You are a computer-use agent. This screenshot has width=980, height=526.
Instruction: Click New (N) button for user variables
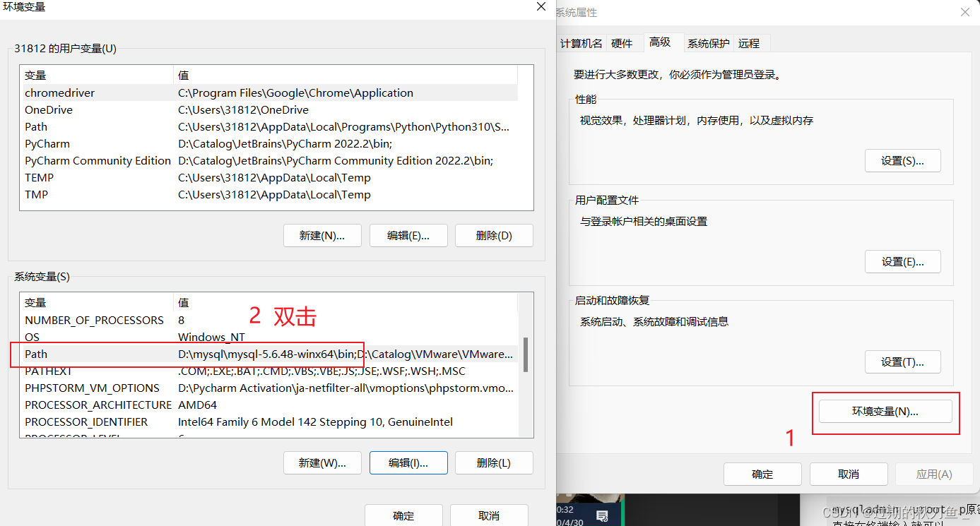click(x=322, y=236)
